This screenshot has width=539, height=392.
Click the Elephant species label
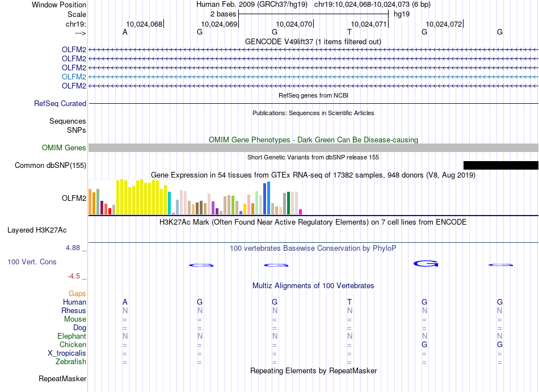72,336
